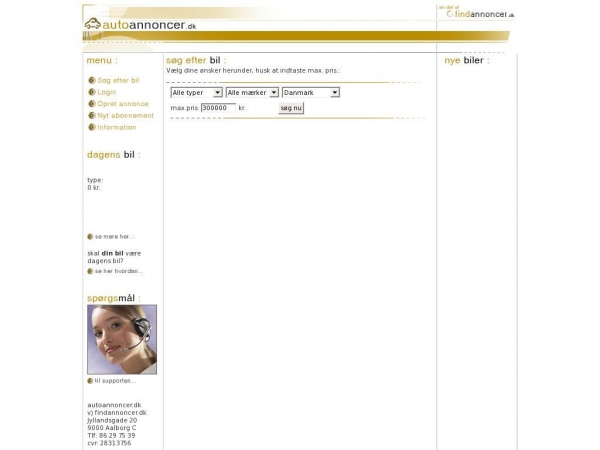
Task: Click bullet icon beside Nyt abonnement
Action: coord(92,116)
